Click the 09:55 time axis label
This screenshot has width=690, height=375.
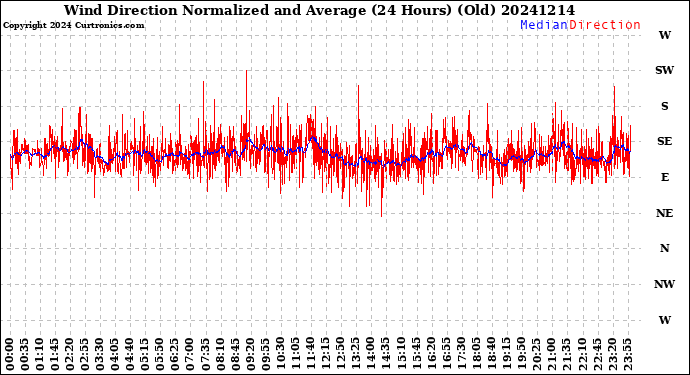tap(265, 354)
